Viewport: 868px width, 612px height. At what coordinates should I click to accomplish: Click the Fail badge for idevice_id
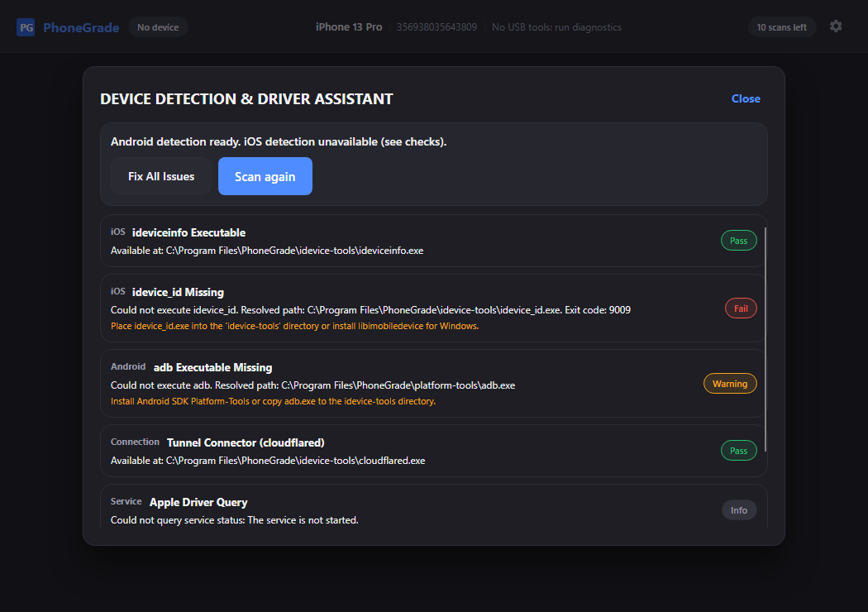[x=741, y=308]
